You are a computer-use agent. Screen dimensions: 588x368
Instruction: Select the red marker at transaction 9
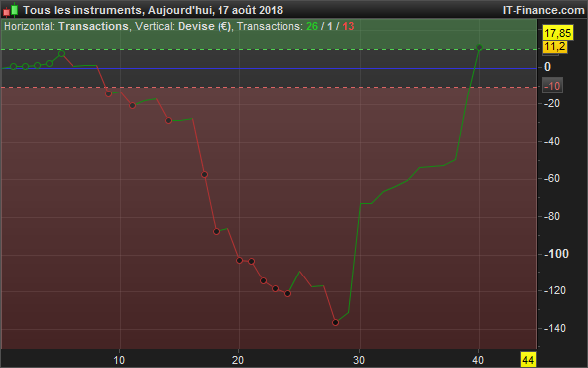click(x=108, y=93)
